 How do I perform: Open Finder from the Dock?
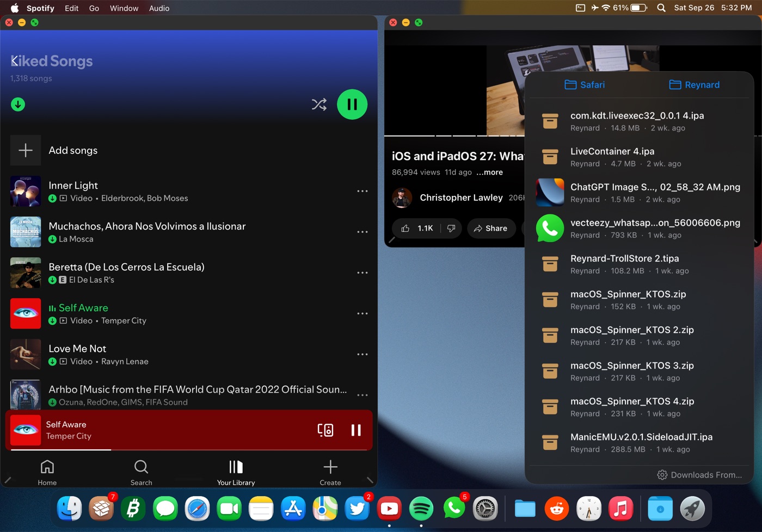[x=70, y=509]
